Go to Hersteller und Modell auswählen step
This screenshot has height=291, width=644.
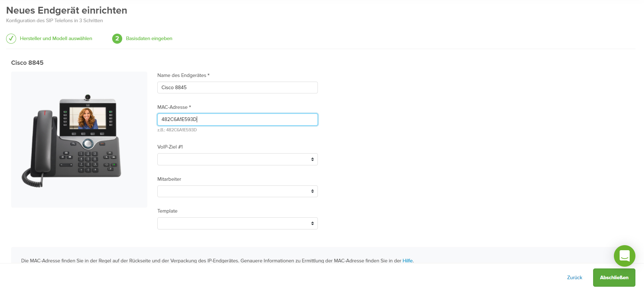56,38
